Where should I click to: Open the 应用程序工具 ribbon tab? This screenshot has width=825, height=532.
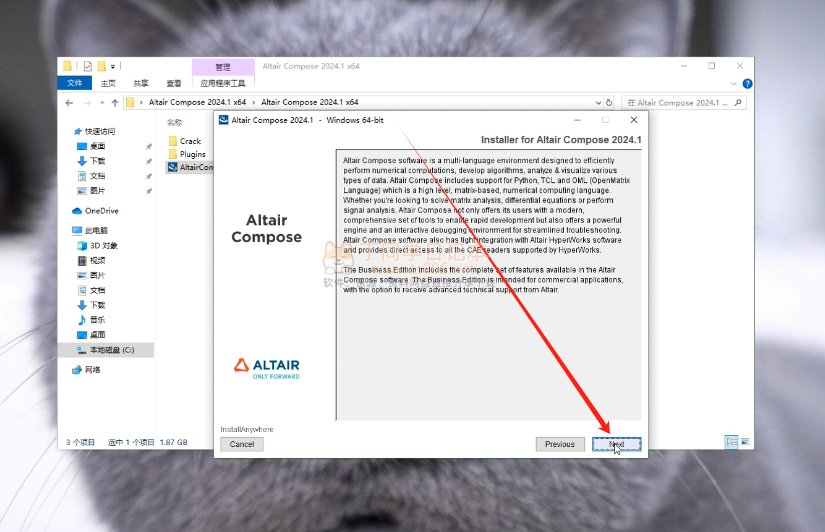[x=223, y=83]
